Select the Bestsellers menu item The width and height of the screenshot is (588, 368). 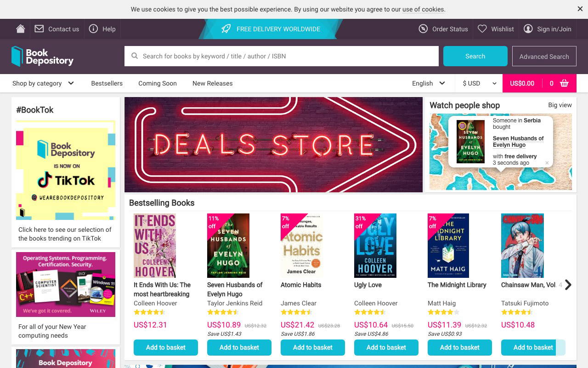(x=107, y=83)
